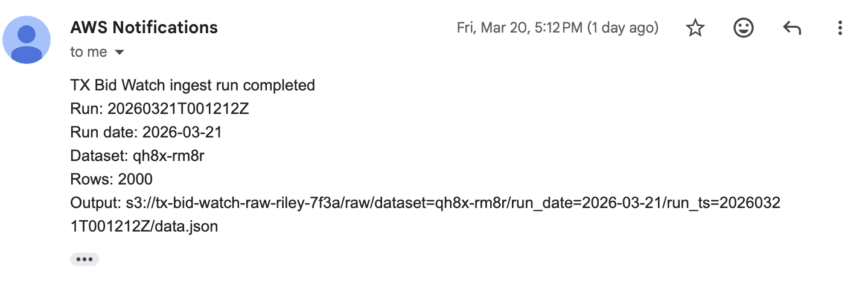This screenshot has height=287, width=868.
Task: Click the "TX Bid Watch ingest run completed" line
Action: (x=193, y=85)
